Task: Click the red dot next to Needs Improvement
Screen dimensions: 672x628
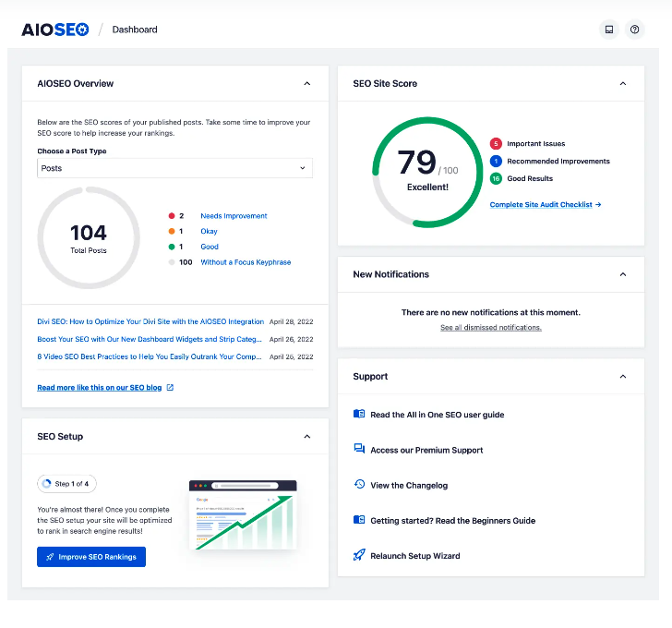Action: click(x=172, y=216)
